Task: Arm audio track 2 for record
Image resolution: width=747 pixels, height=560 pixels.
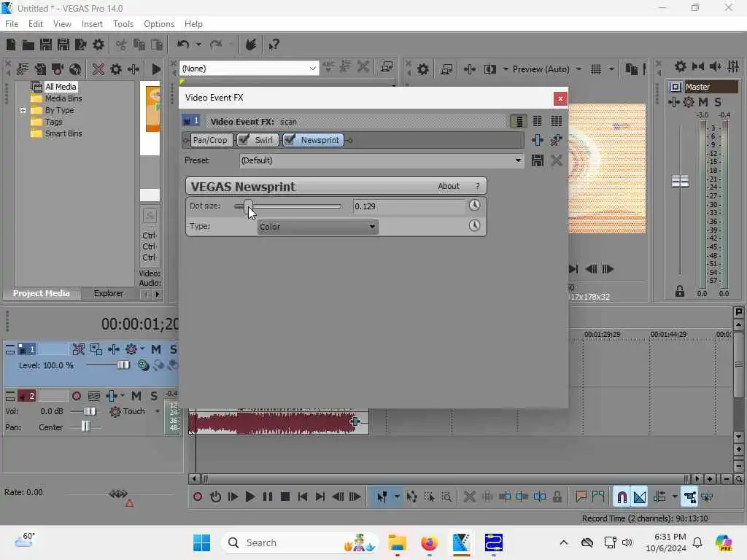Action: (x=76, y=396)
